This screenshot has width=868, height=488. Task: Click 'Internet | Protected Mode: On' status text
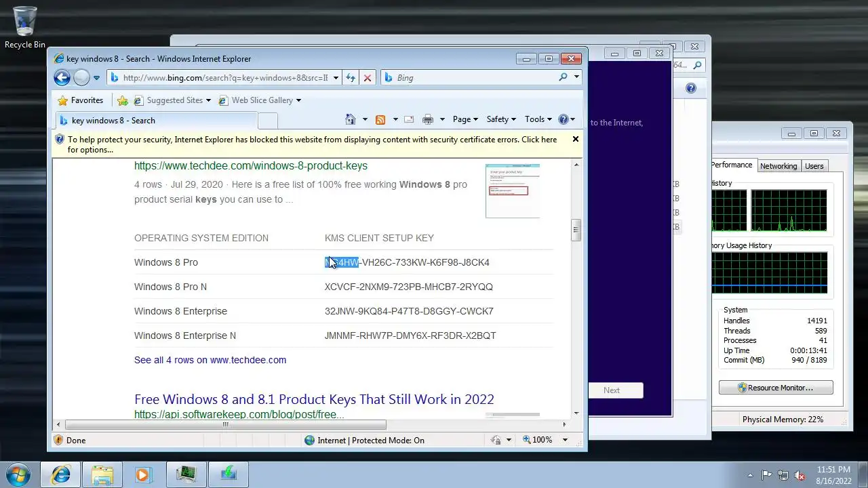click(372, 440)
